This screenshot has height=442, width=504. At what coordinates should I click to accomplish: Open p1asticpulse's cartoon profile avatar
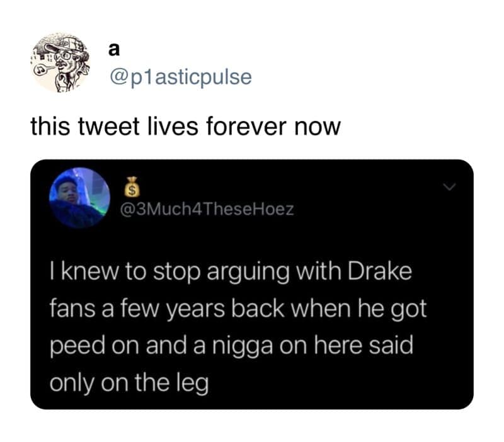pyautogui.click(x=61, y=62)
